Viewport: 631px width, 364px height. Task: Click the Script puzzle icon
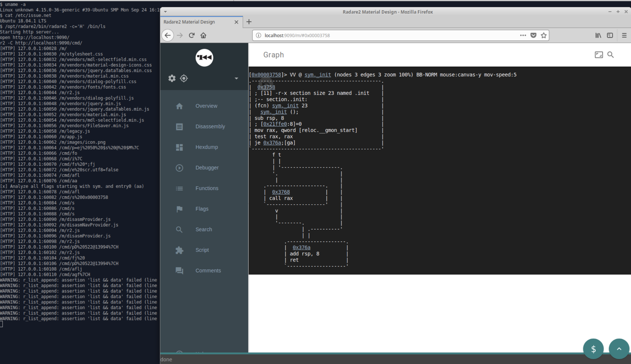point(179,250)
